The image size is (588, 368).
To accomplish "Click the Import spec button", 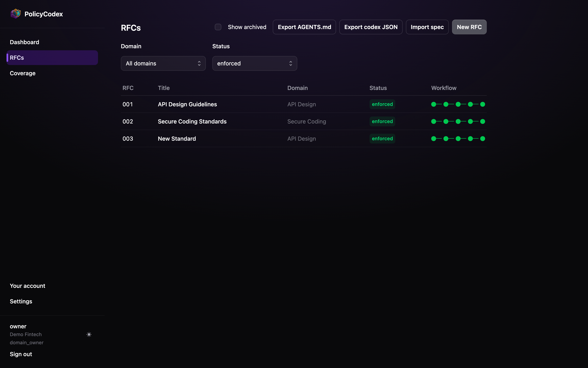I will (x=427, y=27).
